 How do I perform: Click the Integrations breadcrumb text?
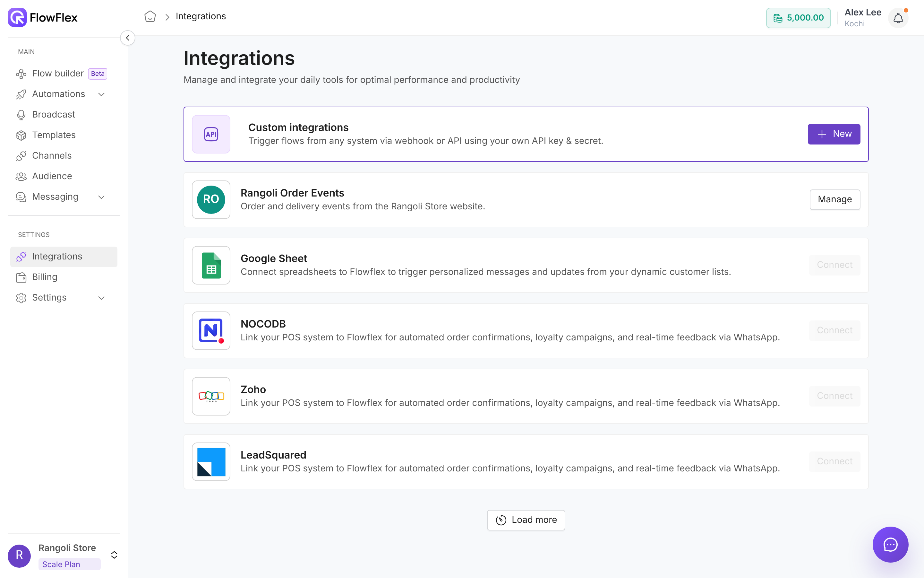pyautogui.click(x=201, y=16)
